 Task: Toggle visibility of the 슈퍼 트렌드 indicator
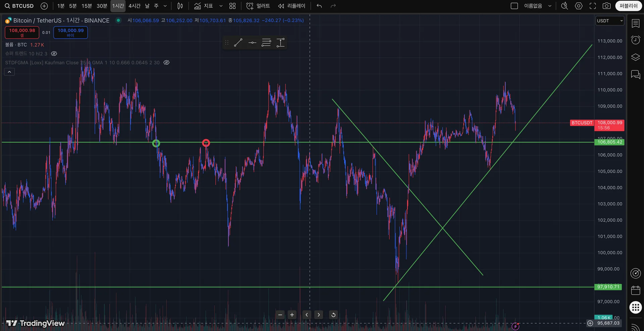click(54, 54)
